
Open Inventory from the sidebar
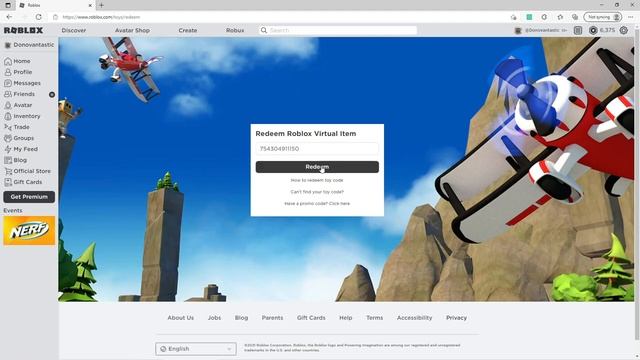click(22, 116)
